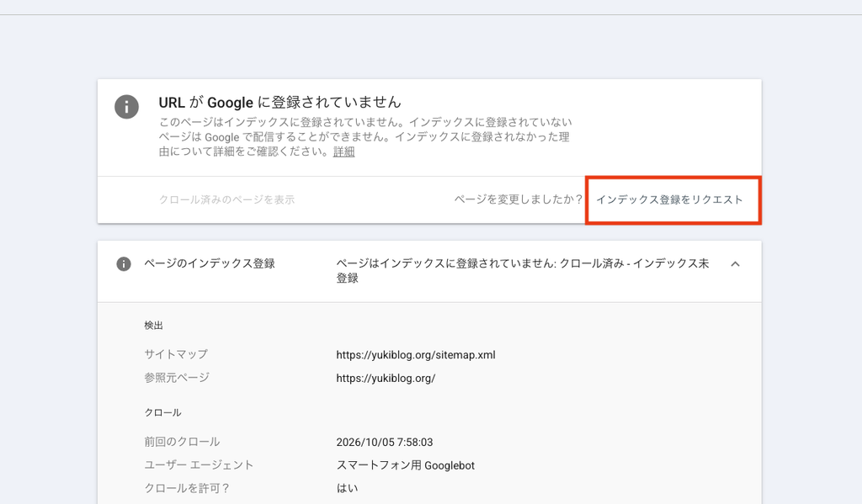Click the ユーザー エージェント label

[199, 465]
